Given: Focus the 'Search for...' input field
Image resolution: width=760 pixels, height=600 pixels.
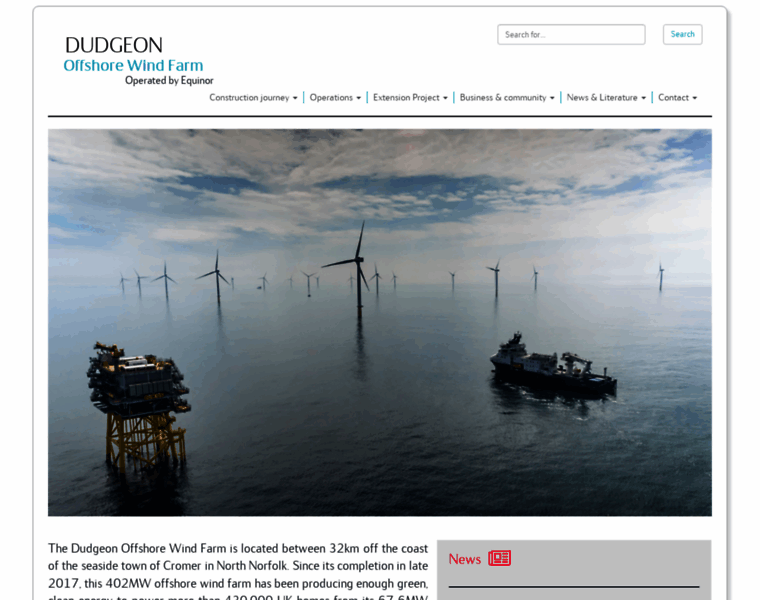Looking at the screenshot, I should tap(571, 34).
